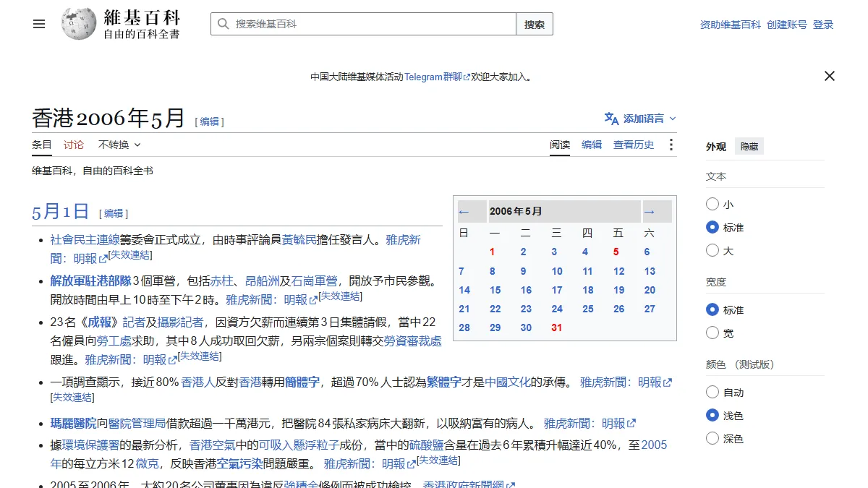Open the 赤柱 link
The image size is (868, 488).
tap(222, 281)
